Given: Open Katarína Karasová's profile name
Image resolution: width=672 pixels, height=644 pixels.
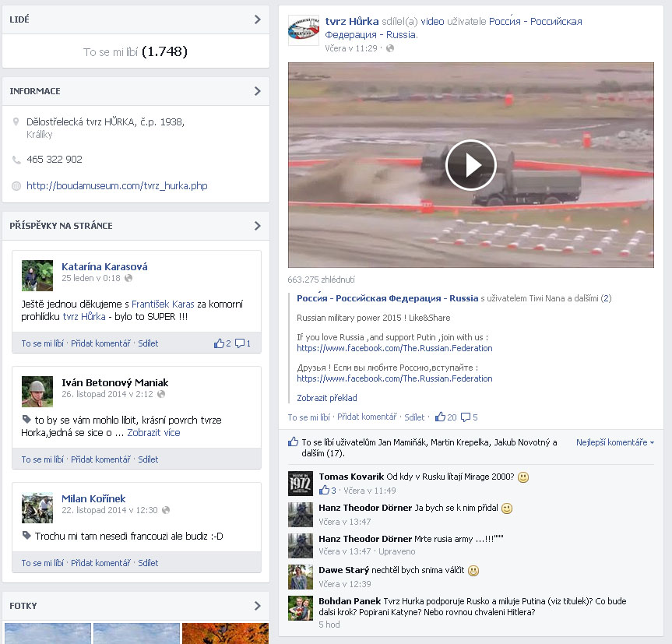Looking at the screenshot, I should click(x=104, y=266).
